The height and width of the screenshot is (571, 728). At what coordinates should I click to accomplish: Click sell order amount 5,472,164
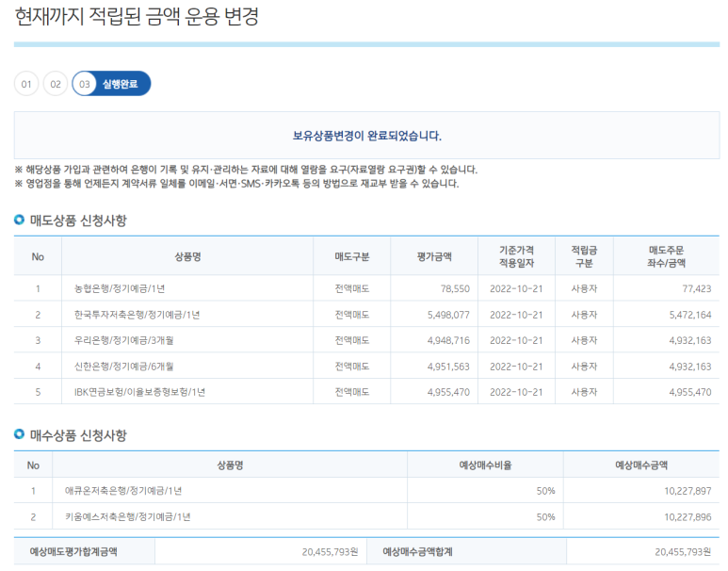690,315
